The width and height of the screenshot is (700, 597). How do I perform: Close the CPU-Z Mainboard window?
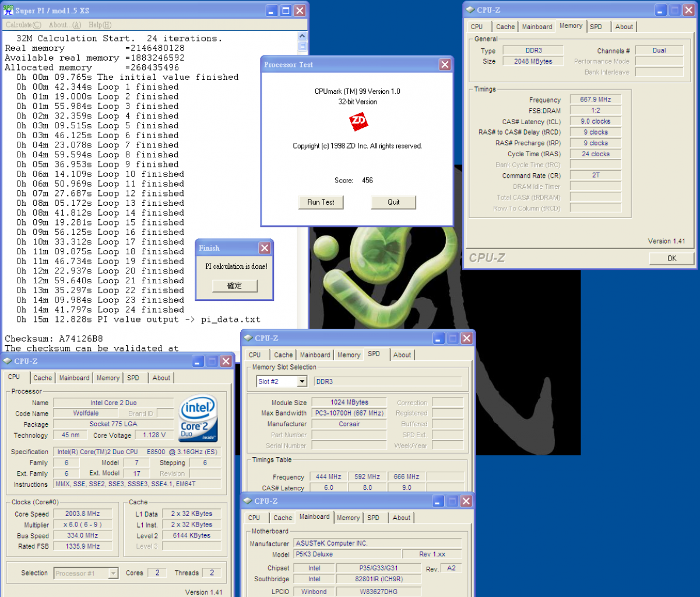tap(466, 501)
